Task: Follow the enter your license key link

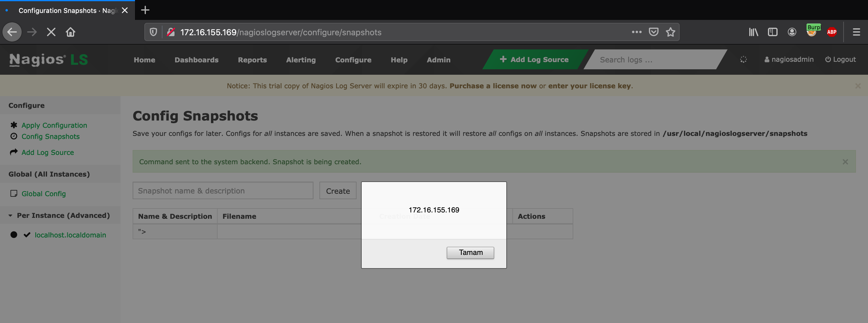Action: pyautogui.click(x=589, y=86)
